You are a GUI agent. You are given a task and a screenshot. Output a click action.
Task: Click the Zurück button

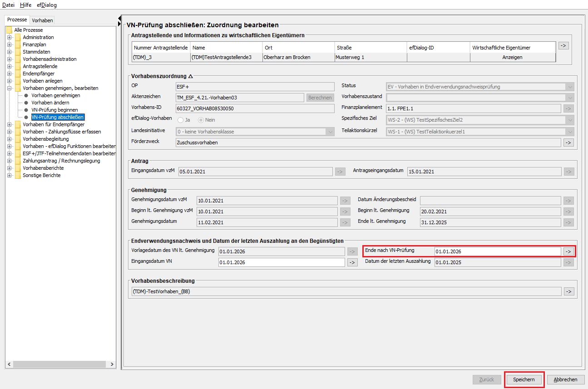487,379
